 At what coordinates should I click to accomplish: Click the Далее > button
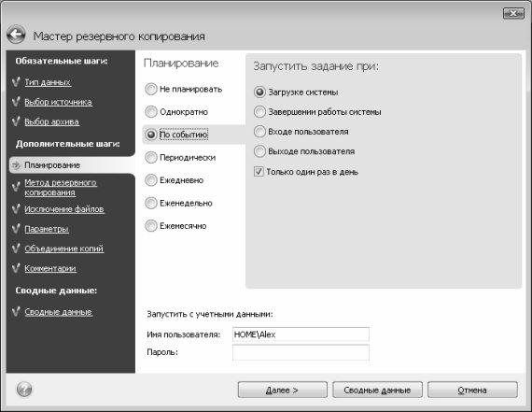(282, 390)
